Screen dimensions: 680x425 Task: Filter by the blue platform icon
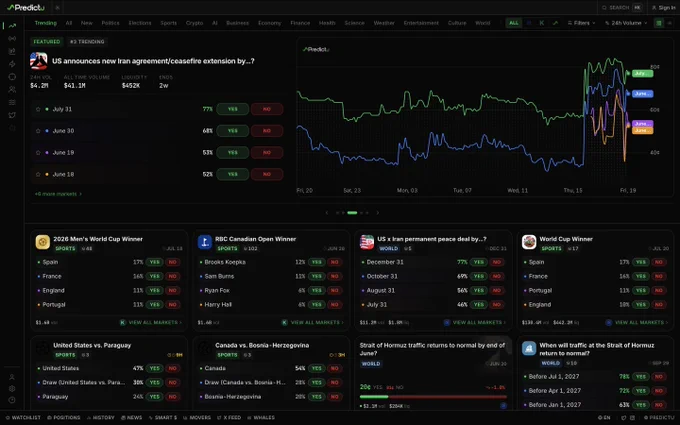tap(529, 23)
